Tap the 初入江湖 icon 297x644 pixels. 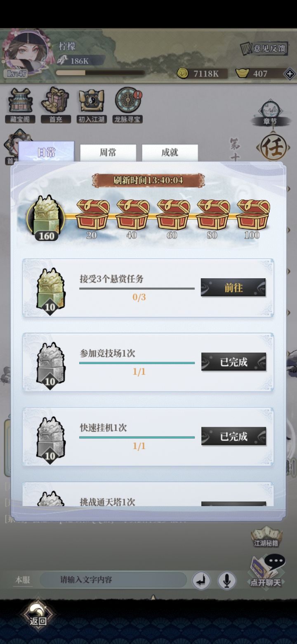(92, 105)
